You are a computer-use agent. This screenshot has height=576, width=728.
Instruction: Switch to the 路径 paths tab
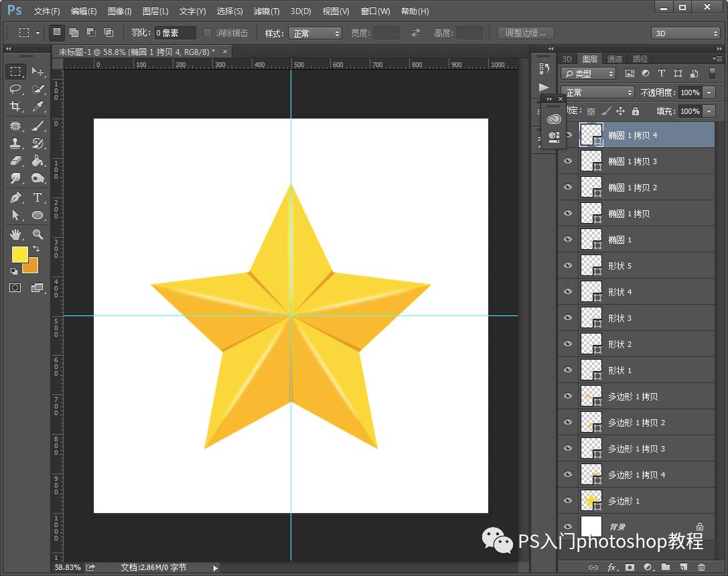(640, 58)
